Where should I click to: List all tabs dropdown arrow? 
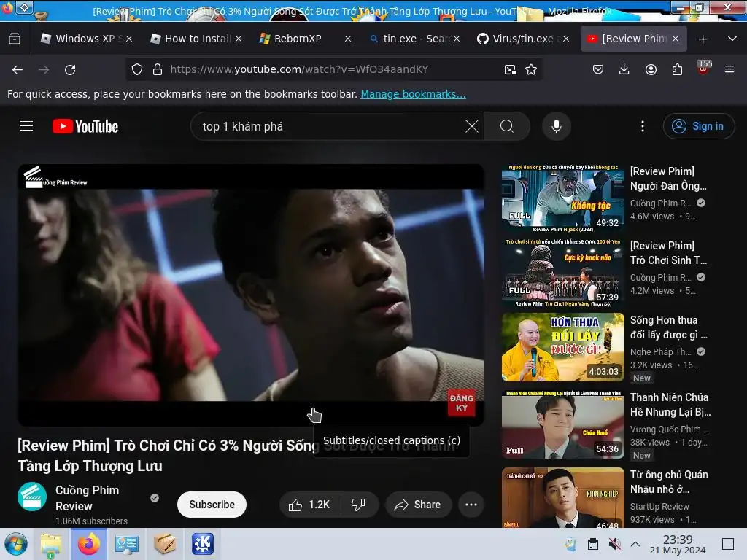732,39
